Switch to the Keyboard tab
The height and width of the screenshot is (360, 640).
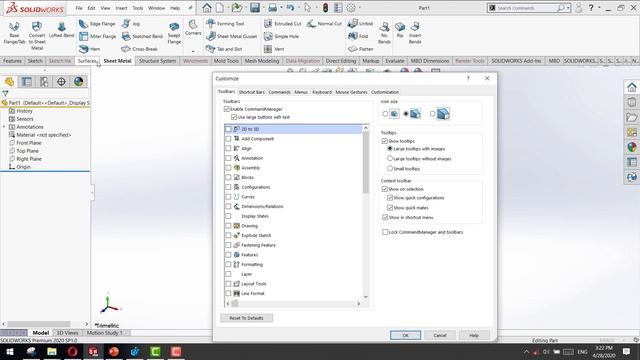coord(322,92)
